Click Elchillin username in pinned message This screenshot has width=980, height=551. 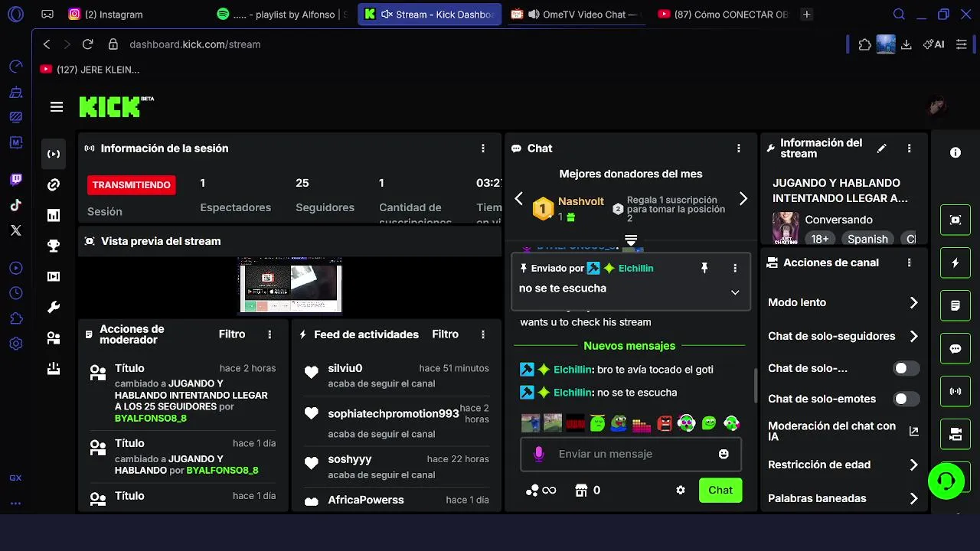point(635,269)
